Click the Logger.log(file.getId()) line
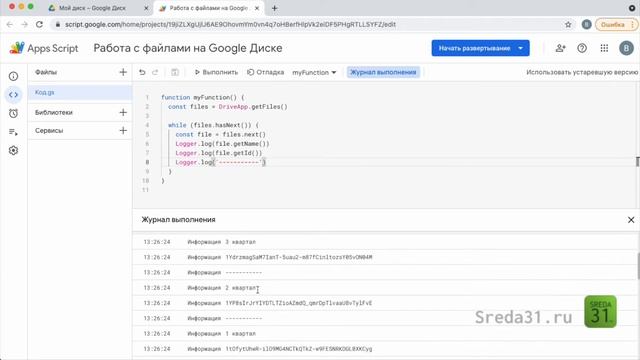The height and width of the screenshot is (360, 640). click(x=219, y=153)
